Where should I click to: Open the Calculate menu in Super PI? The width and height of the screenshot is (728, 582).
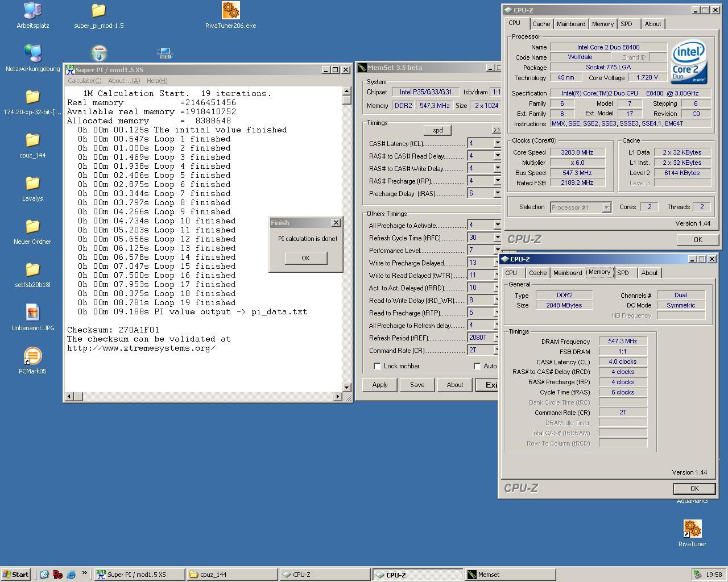84,81
